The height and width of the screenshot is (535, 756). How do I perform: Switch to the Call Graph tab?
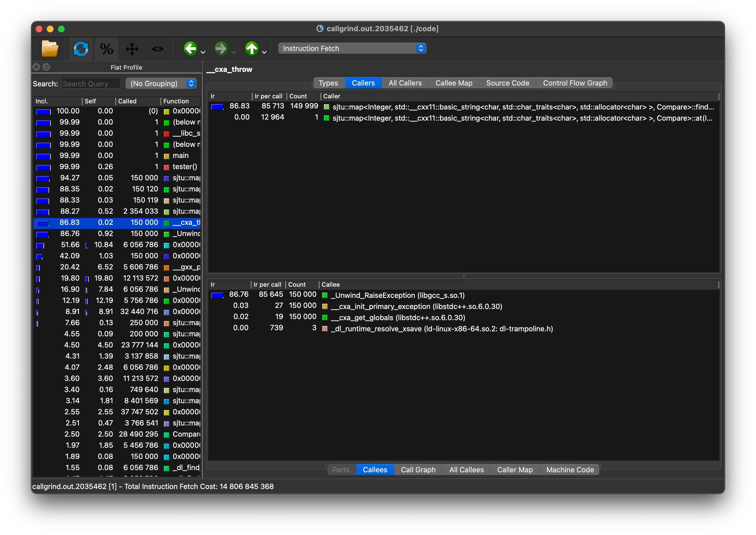pos(418,470)
